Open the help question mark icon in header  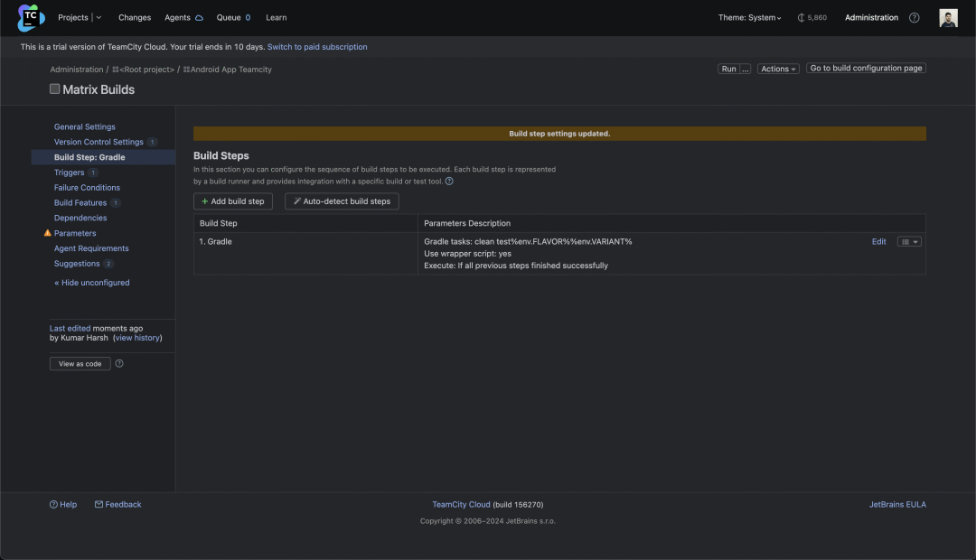click(914, 17)
